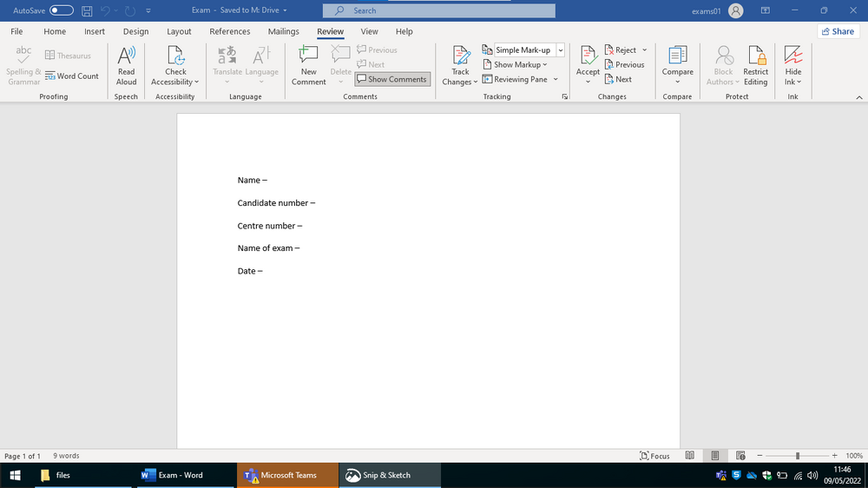868x488 pixels.
Task: Accept the tracked change
Action: tap(588, 59)
